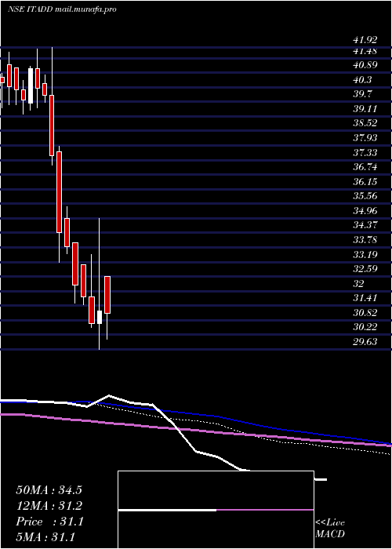Click the small white candle near 30.82

[100, 317]
